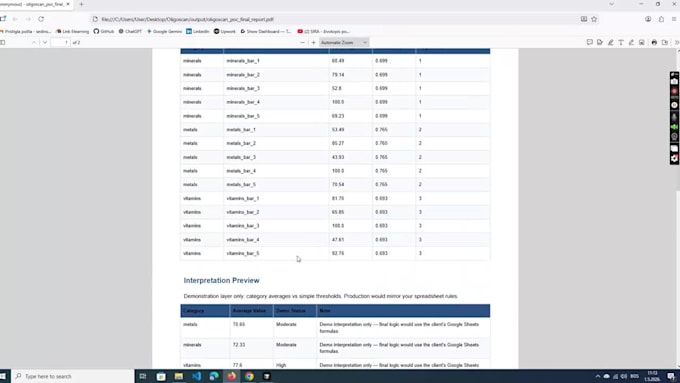
Task: Click the camera icon in recorder sidebar
Action: pyautogui.click(x=674, y=82)
